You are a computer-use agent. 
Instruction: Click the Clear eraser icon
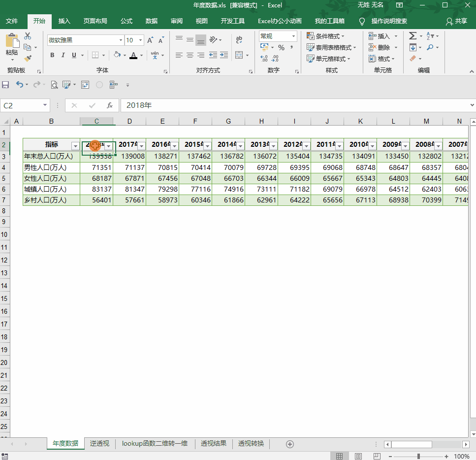point(413,58)
